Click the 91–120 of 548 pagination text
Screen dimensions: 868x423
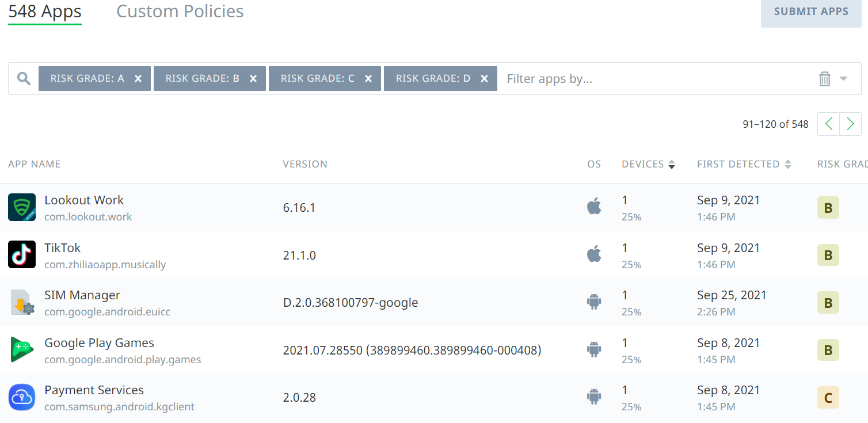tap(775, 124)
